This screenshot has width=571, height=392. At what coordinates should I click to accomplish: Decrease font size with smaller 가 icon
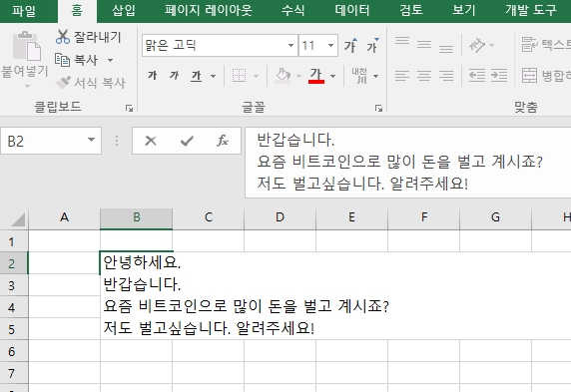pyautogui.click(x=372, y=46)
